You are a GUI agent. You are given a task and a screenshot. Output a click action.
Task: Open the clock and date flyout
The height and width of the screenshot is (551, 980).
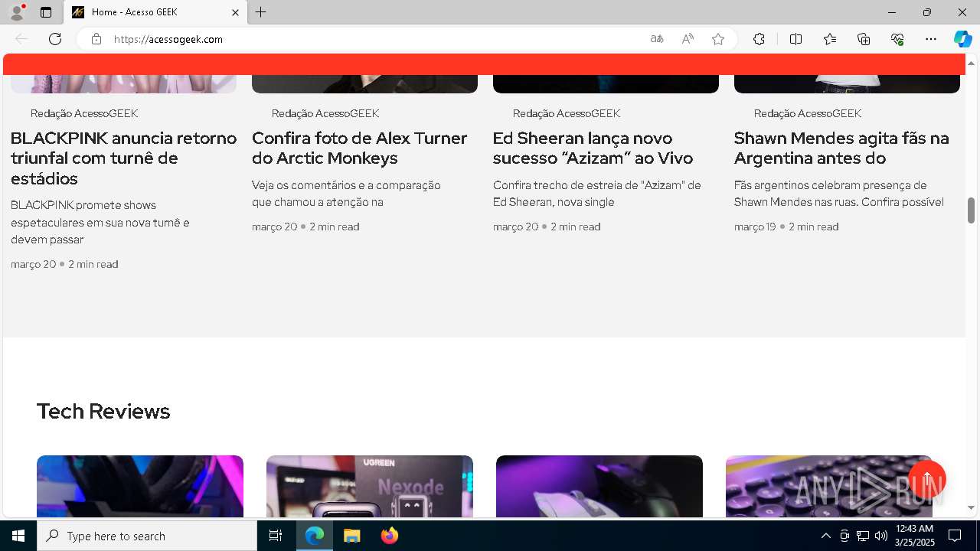click(x=915, y=536)
